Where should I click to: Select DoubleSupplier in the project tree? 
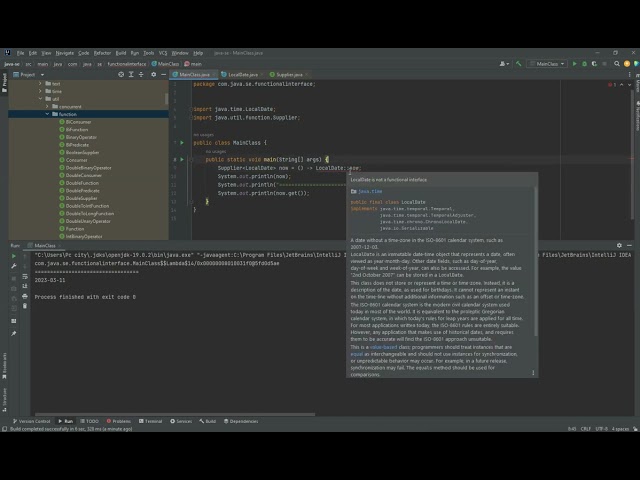(x=81, y=198)
